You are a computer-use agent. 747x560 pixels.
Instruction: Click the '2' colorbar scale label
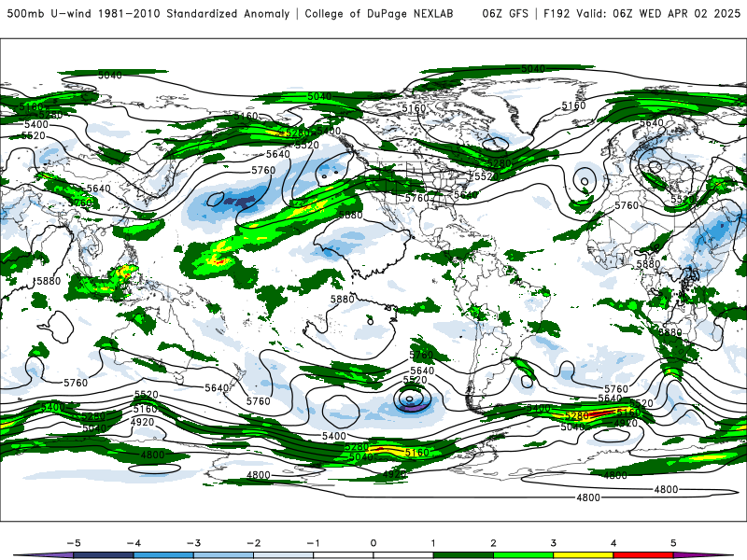coord(494,543)
